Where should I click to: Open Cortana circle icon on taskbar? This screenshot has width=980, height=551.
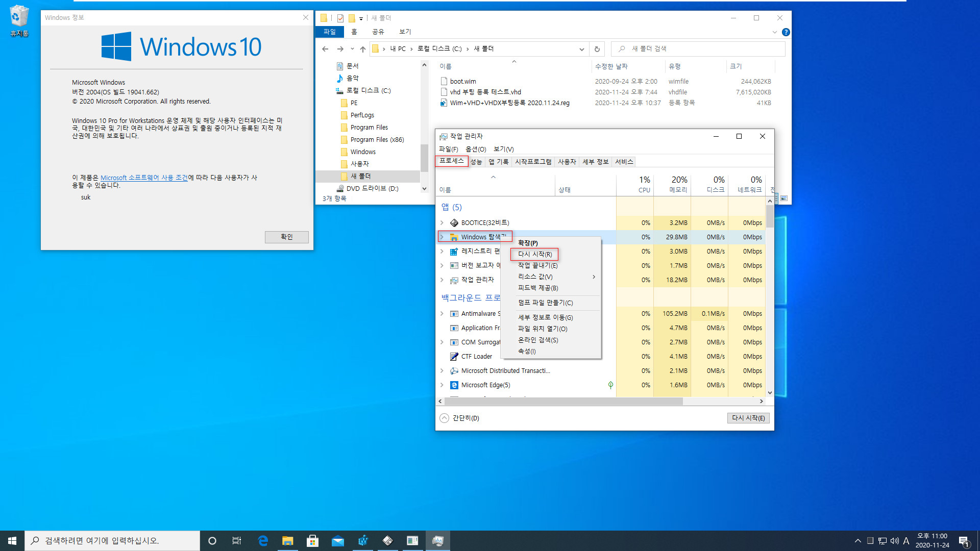[x=212, y=541]
